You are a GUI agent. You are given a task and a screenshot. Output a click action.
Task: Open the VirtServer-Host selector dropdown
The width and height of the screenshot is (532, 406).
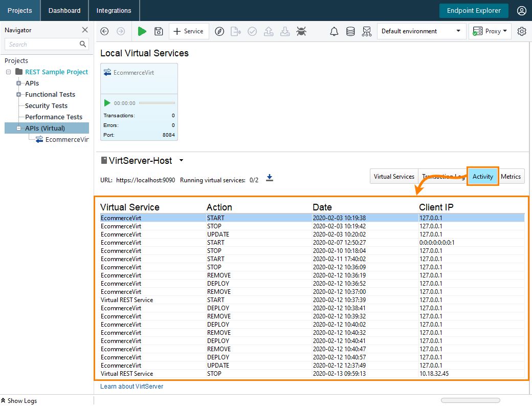tap(181, 160)
